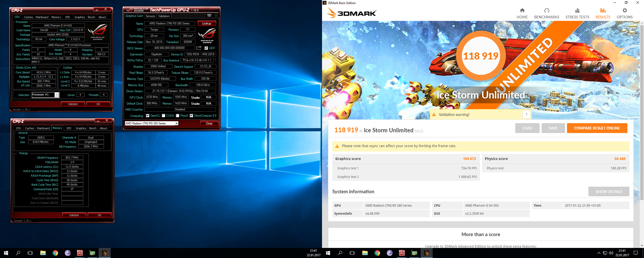Viewport: 644px width, 258px height.
Task: Click SHOW DETAILS under System information
Action: click(608, 192)
